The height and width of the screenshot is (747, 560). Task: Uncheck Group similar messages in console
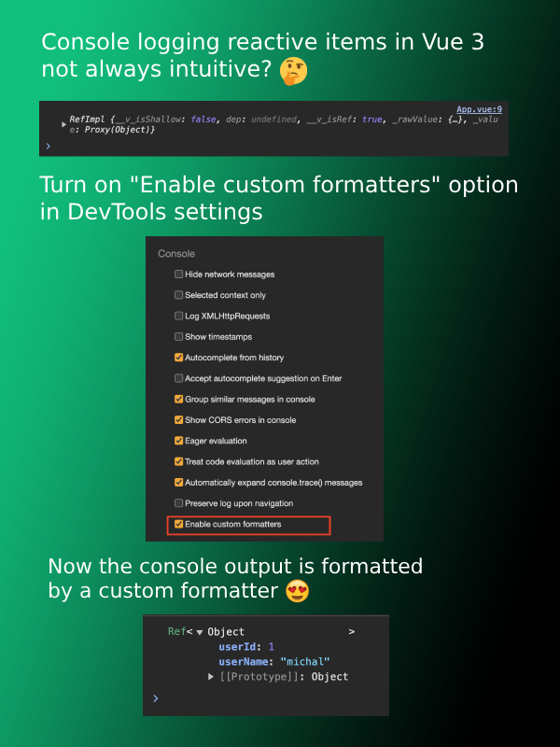pyautogui.click(x=178, y=399)
